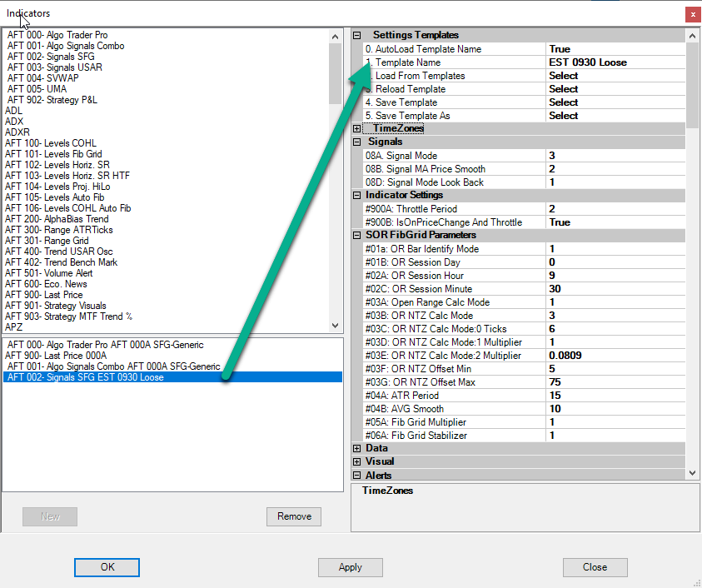
Task: Collapse the Settings Templates section
Action: pos(357,36)
